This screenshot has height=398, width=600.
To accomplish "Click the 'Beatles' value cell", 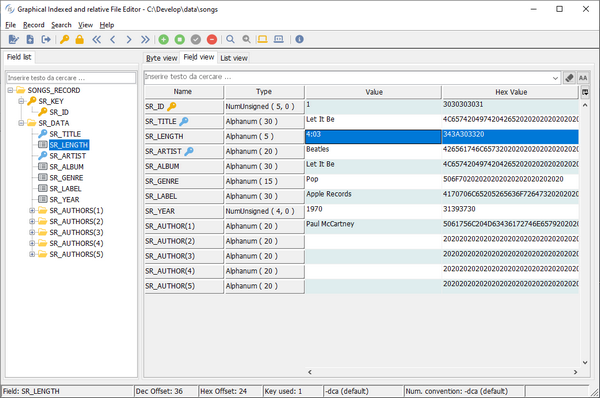I will pyautogui.click(x=373, y=151).
